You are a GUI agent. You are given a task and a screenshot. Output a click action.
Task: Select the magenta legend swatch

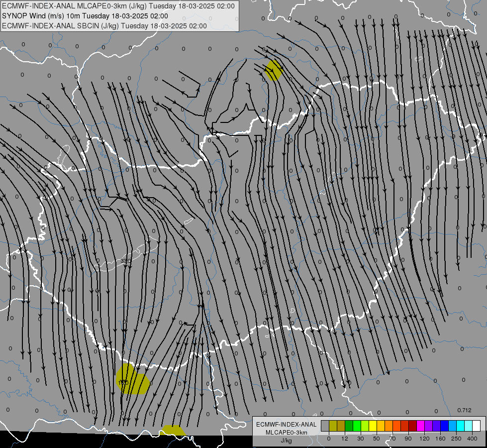[421, 426]
